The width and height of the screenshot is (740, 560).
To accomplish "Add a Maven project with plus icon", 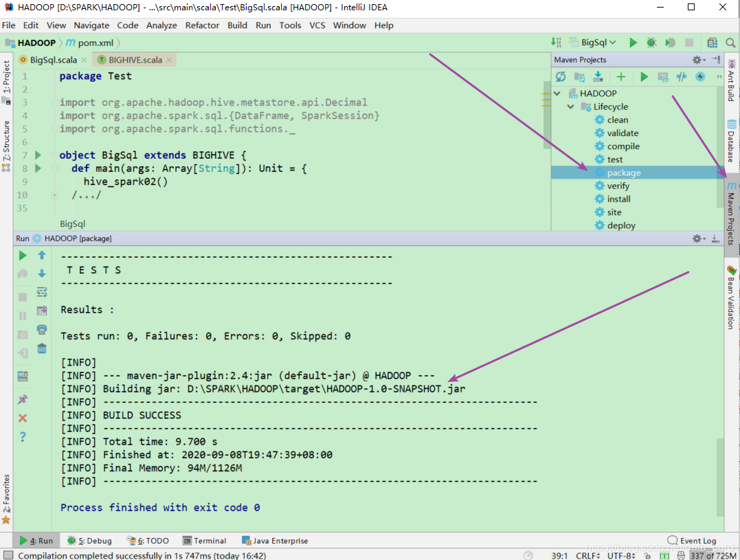I will (x=621, y=76).
